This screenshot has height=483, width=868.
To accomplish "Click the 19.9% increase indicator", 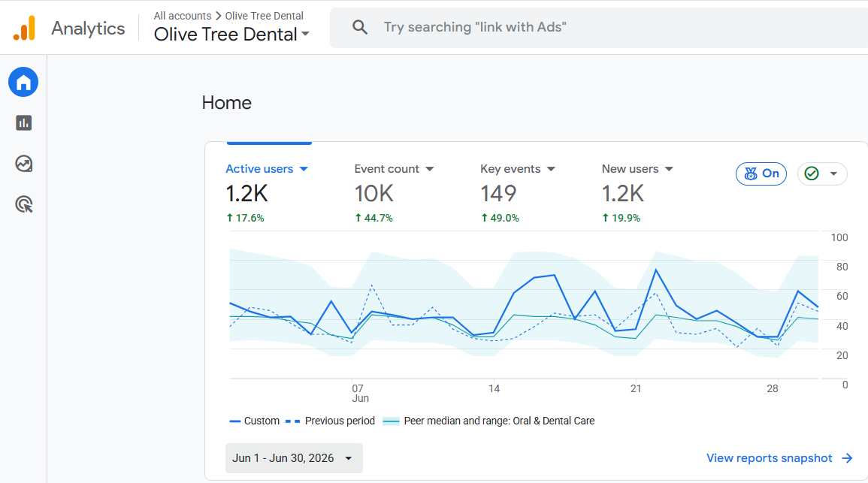I will (621, 218).
